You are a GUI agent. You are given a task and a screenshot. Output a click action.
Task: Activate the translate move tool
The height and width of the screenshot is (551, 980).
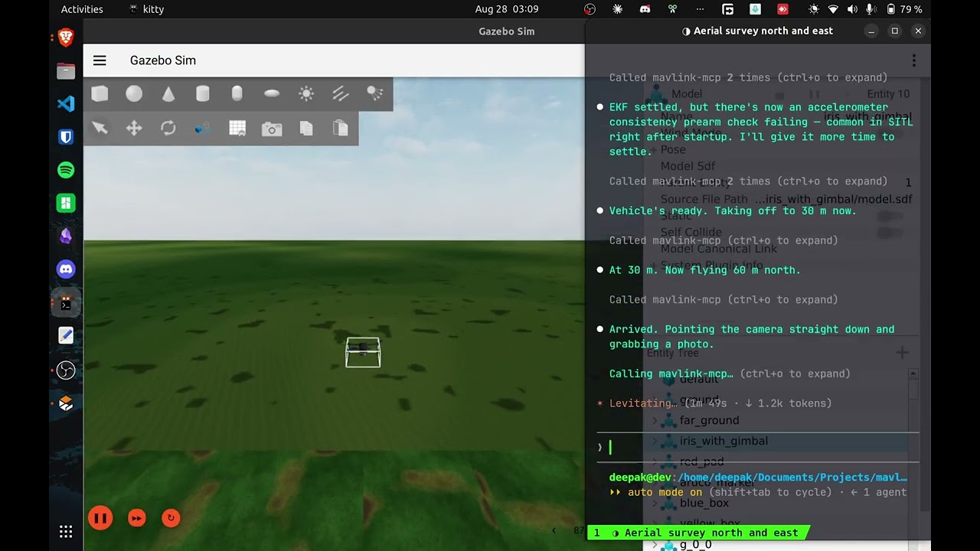[x=134, y=128]
